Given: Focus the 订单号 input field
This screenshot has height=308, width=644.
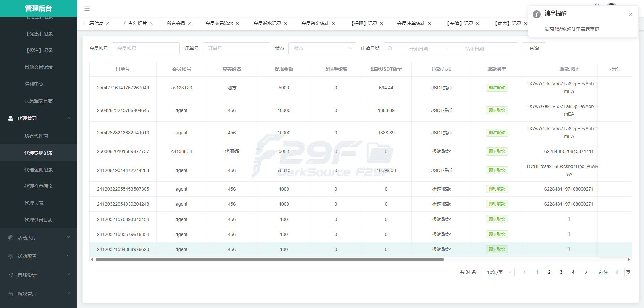Looking at the screenshot, I should (236, 48).
